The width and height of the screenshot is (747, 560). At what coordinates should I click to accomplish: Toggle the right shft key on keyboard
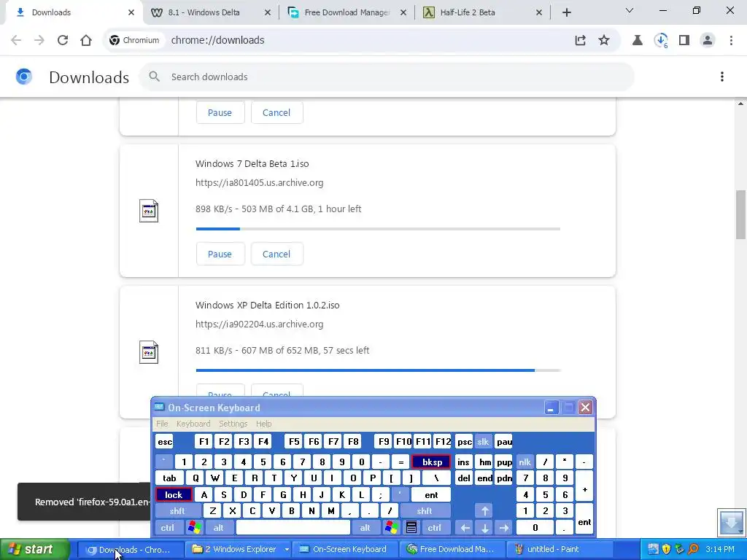click(425, 511)
